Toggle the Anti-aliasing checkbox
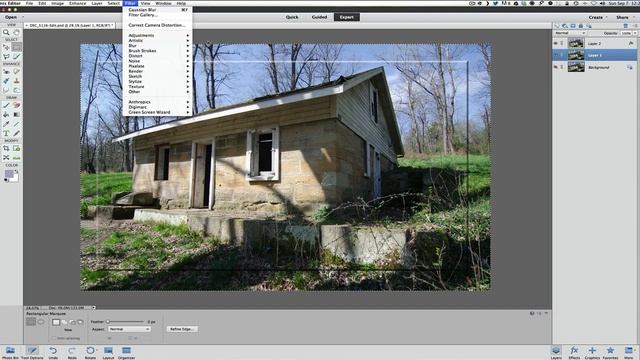The width and height of the screenshot is (640, 360). click(x=54, y=338)
